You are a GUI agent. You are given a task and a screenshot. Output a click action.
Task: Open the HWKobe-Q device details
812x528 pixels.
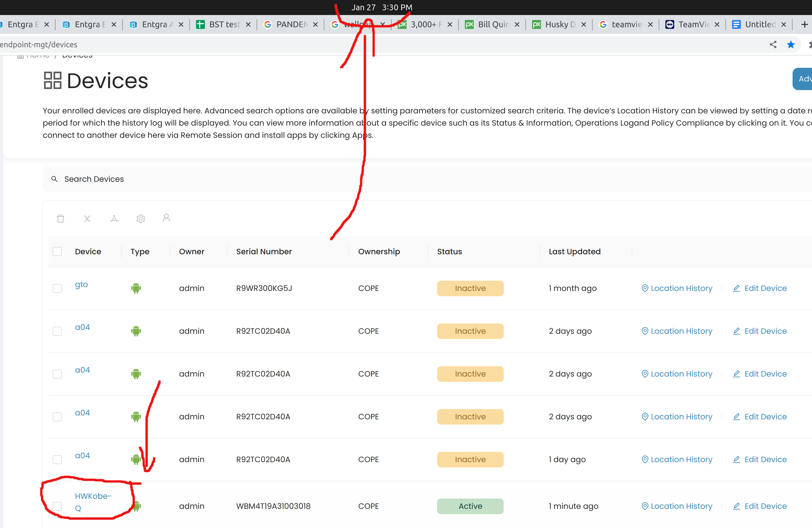pyautogui.click(x=93, y=501)
